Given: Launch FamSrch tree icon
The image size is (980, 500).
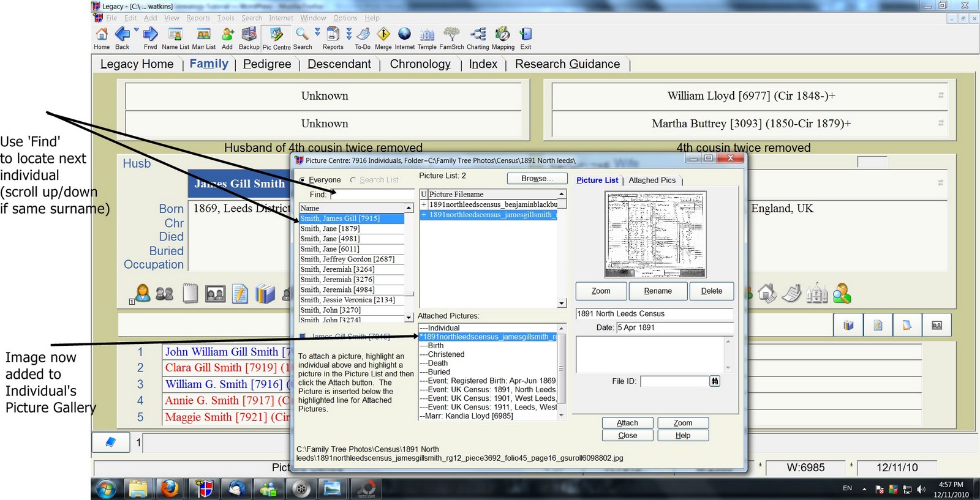Looking at the screenshot, I should (451, 38).
